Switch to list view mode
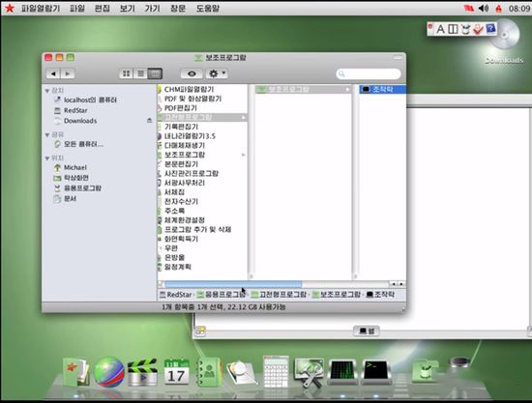Viewport: 532px width, 403px height. click(140, 73)
